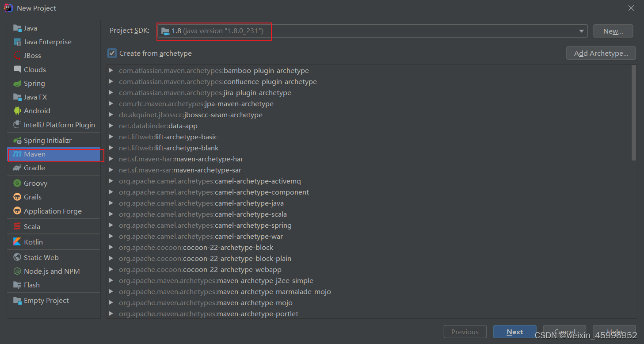Screen dimensions: 644x344
Task: Select Spring Initializr project type label
Action: 48,140
